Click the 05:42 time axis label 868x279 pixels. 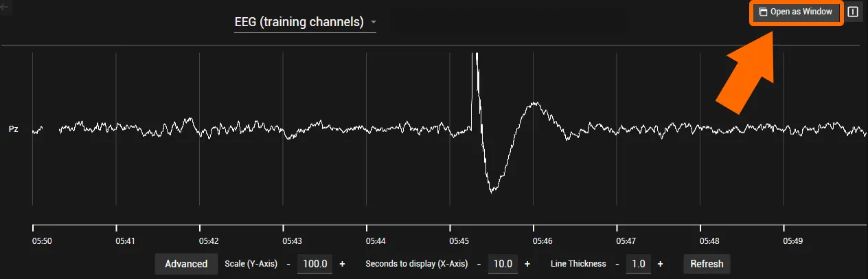[x=209, y=241]
